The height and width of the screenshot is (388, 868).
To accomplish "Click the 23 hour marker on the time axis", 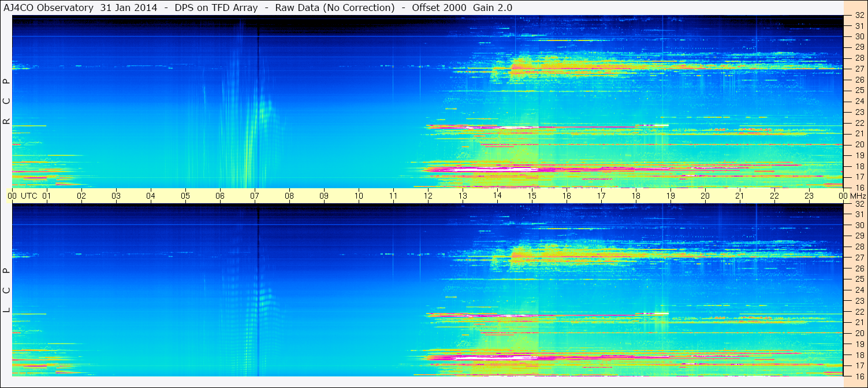I will [x=809, y=196].
